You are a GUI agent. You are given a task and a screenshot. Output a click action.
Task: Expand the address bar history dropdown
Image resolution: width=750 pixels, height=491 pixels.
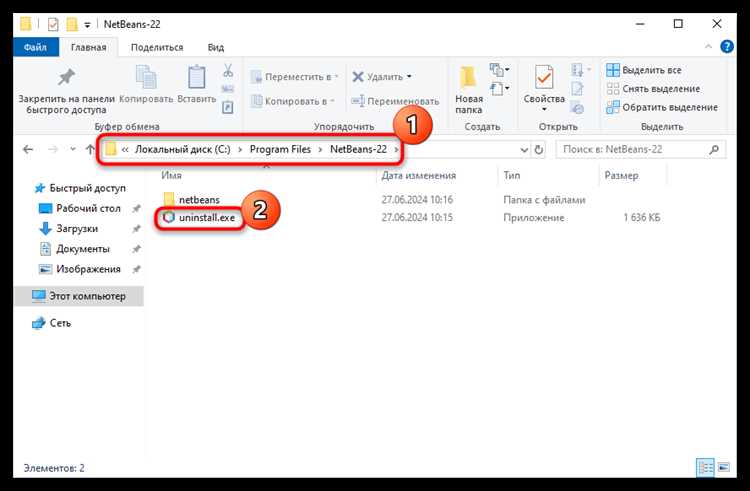point(524,150)
